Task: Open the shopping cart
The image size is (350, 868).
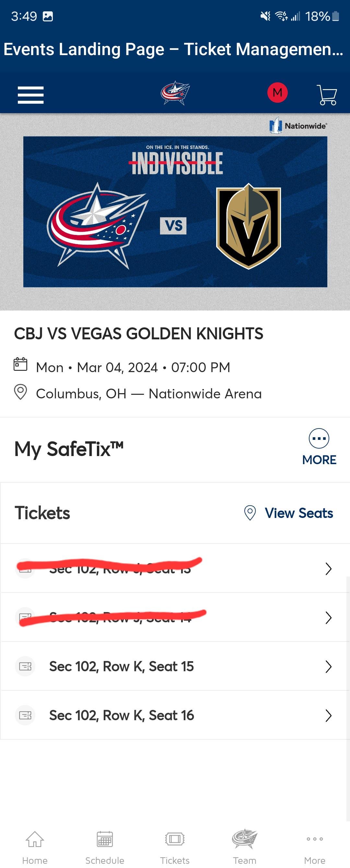Action: coord(326,95)
